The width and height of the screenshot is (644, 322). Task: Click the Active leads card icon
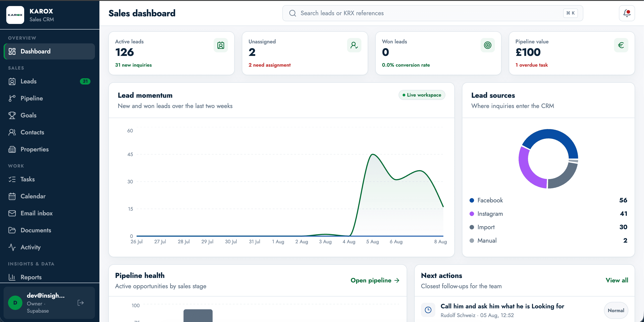click(221, 45)
